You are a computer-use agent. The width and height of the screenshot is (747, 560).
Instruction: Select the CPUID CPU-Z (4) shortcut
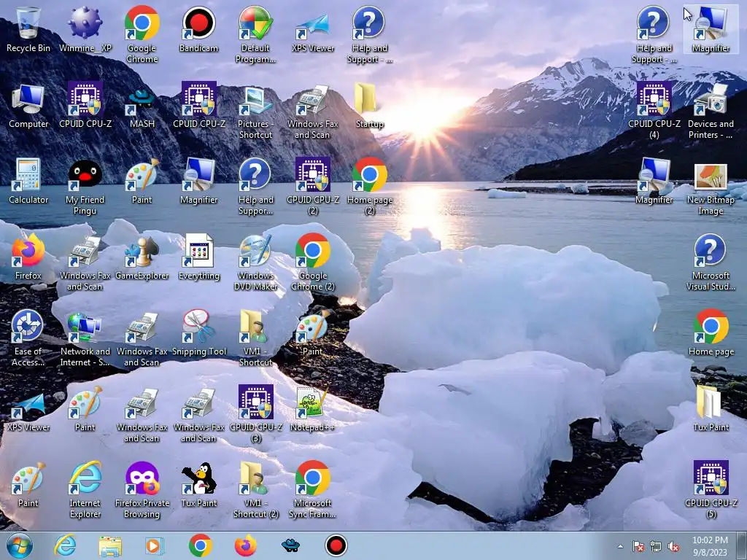point(654,111)
